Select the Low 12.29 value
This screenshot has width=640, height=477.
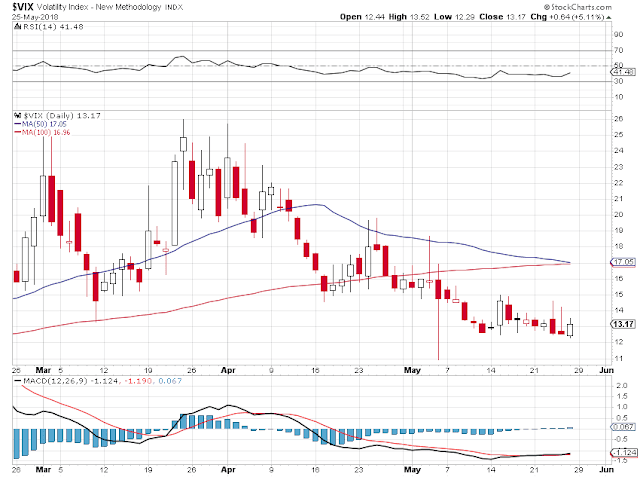(454, 17)
